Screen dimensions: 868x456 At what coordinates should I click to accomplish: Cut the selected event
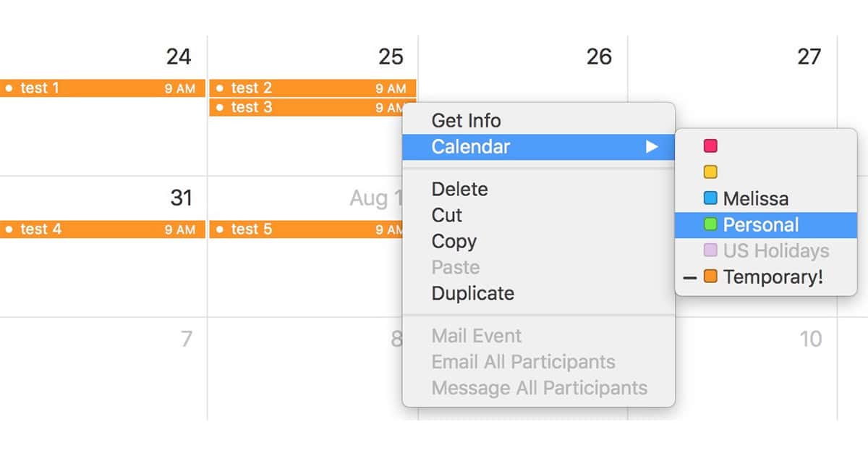coord(447,216)
